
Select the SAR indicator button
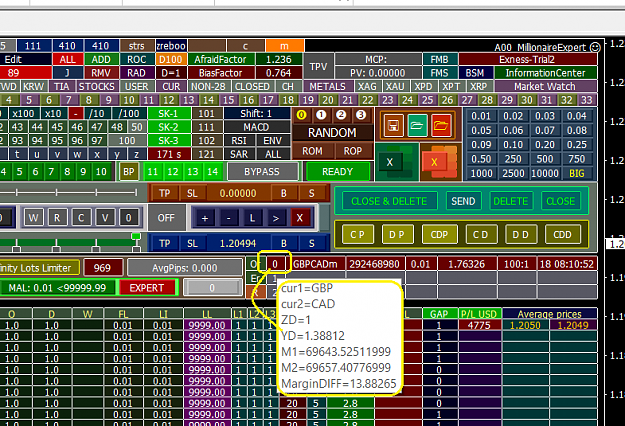(239, 154)
